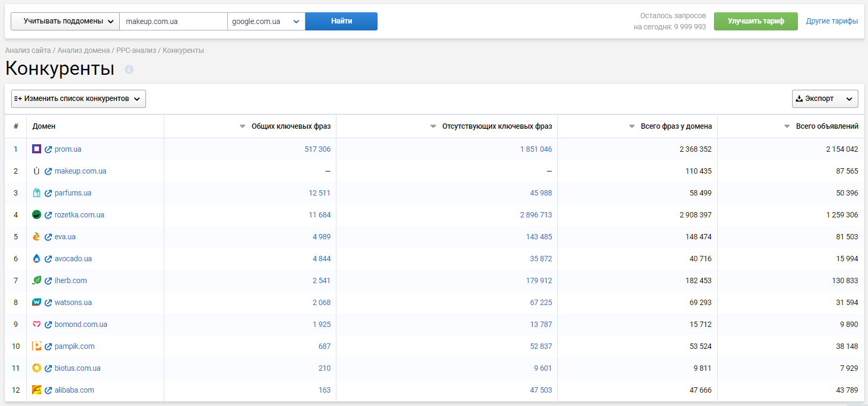Click the domain input field with makeup.com.ua
The height and width of the screenshot is (406, 868).
173,21
